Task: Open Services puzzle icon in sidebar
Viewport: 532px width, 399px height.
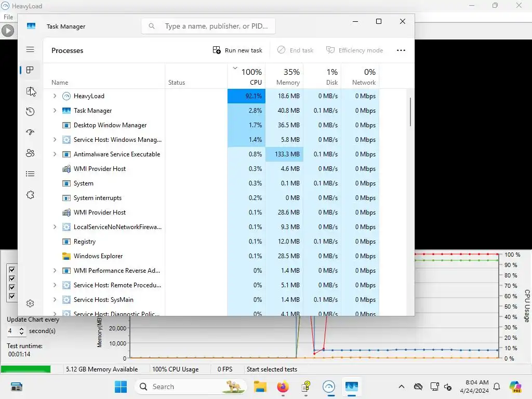Action: pyautogui.click(x=30, y=195)
